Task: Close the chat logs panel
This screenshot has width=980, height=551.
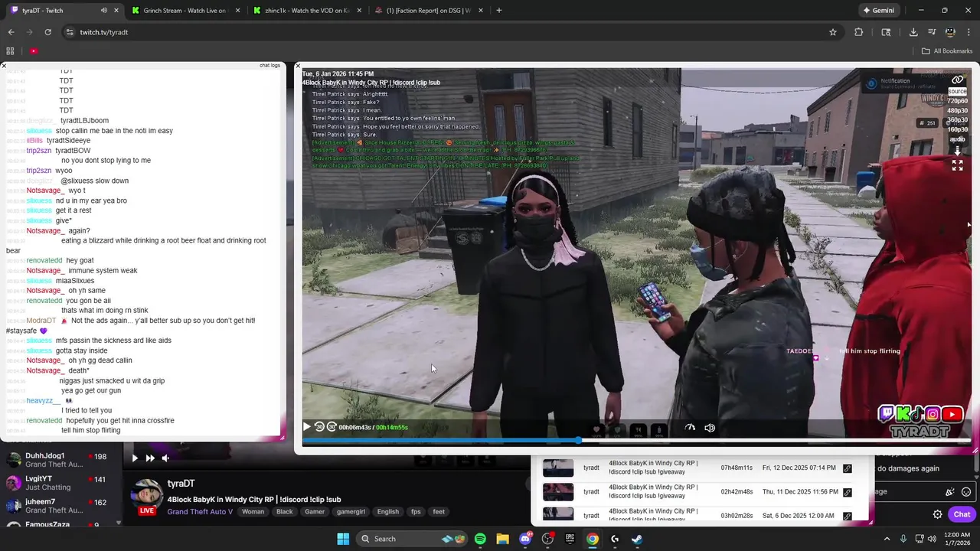Action: [x=4, y=66]
